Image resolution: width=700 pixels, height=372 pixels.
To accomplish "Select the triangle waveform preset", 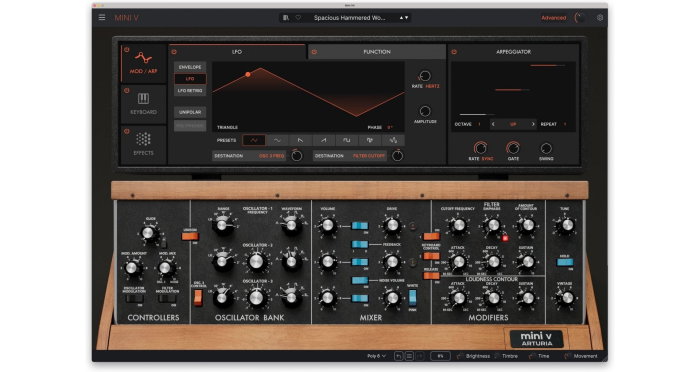I will pos(254,140).
